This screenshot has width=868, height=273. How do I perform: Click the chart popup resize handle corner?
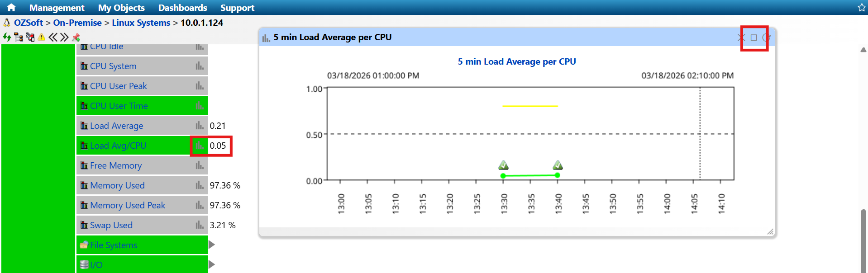point(770,232)
